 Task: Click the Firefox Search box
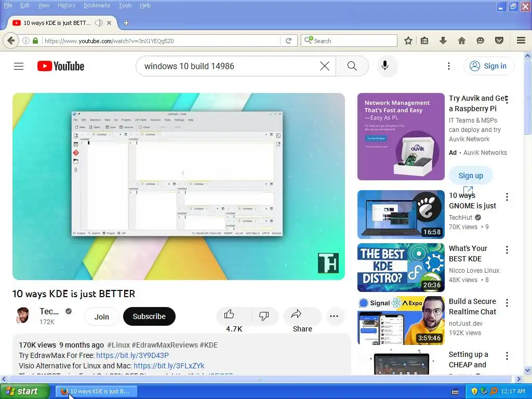pos(349,41)
